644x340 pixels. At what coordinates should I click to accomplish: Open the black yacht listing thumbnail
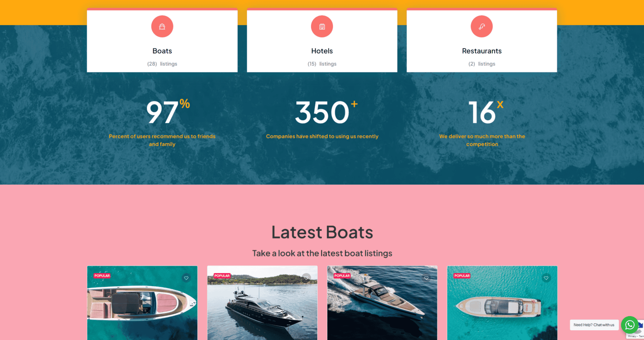click(x=262, y=303)
